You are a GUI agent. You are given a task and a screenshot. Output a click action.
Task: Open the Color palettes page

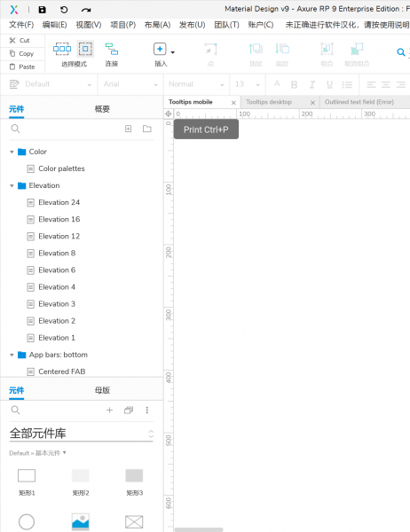point(61,168)
